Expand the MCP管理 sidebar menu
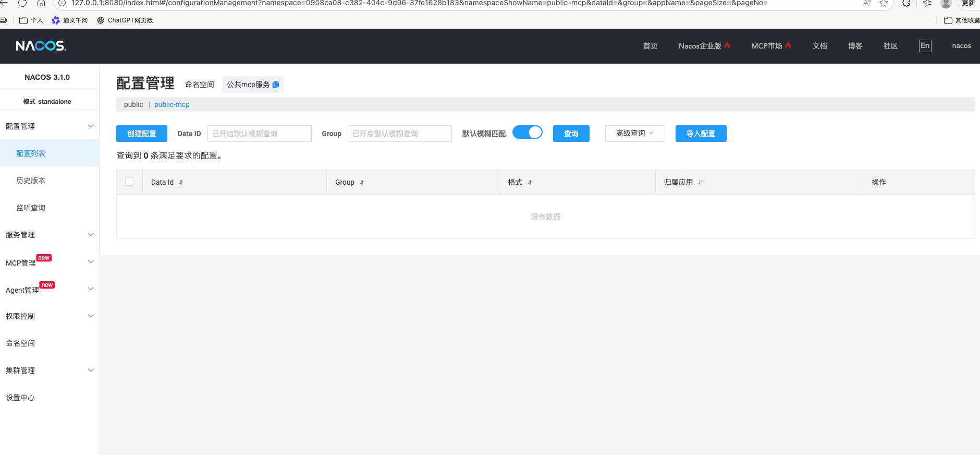 (x=49, y=262)
